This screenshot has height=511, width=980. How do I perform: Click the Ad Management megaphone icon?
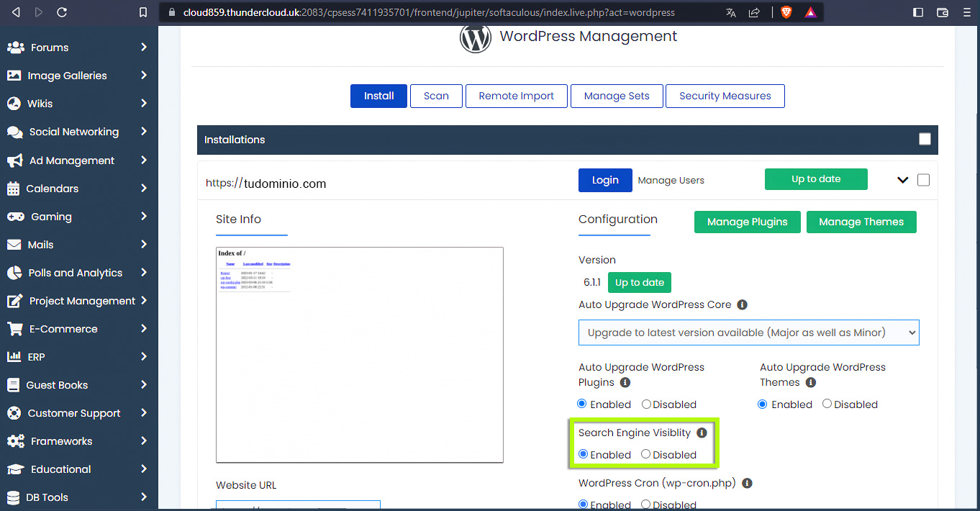coord(14,160)
